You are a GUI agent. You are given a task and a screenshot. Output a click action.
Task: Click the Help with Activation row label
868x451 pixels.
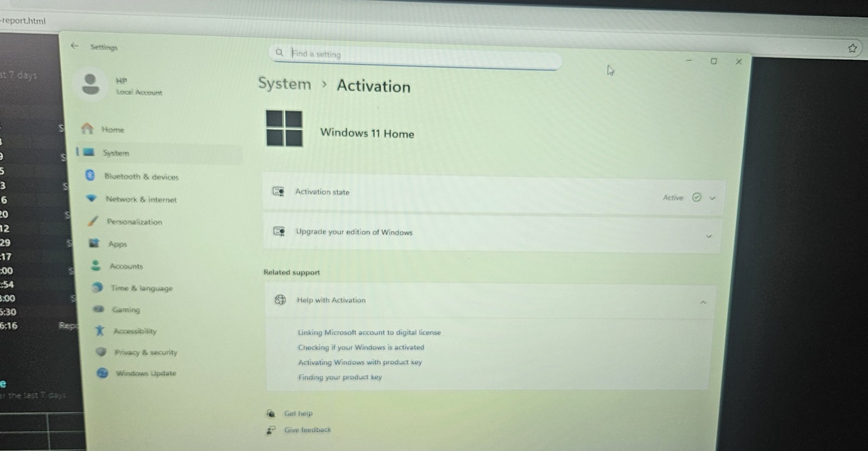331,300
